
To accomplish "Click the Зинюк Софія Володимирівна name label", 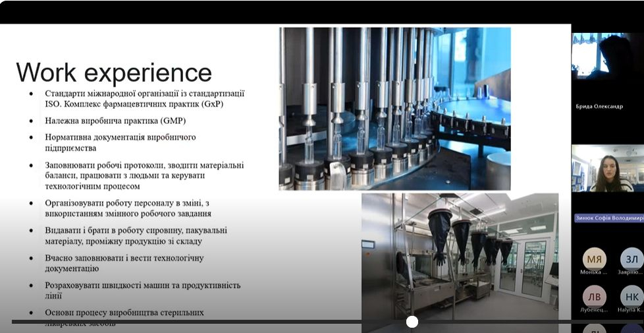I will [x=608, y=218].
